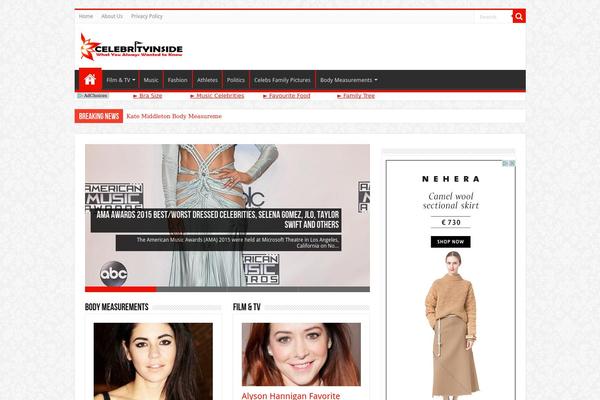Viewport: 600px width, 400px height.
Task: Click the Camel wool sectional skirt ad text
Action: (x=451, y=201)
